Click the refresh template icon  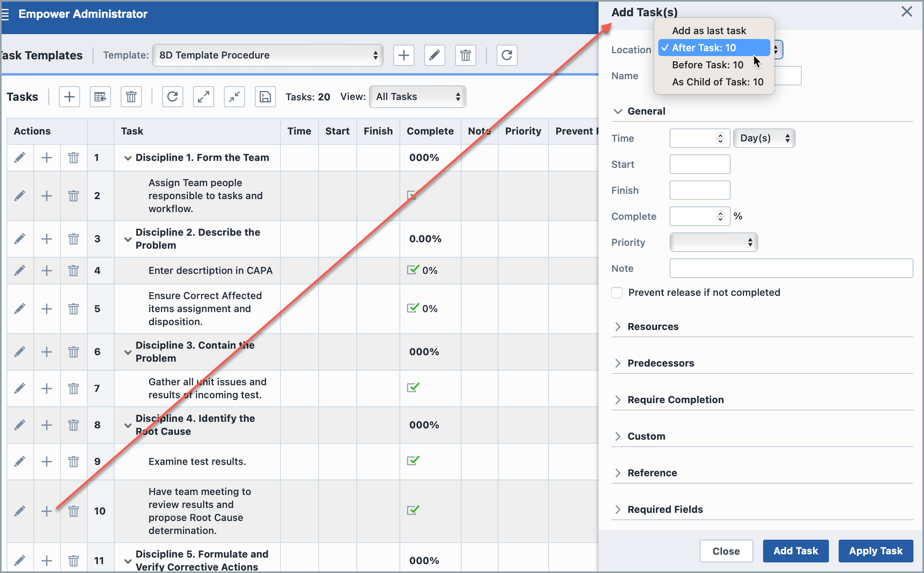coord(507,55)
